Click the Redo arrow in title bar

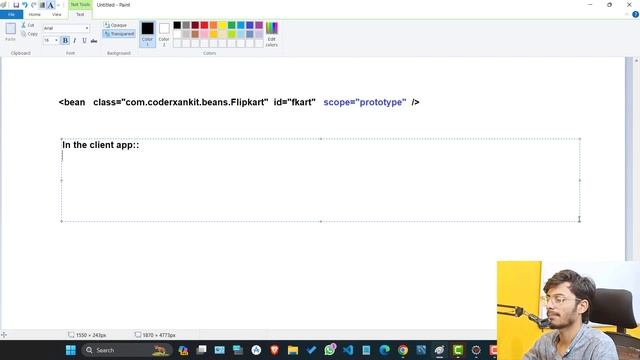click(x=33, y=5)
